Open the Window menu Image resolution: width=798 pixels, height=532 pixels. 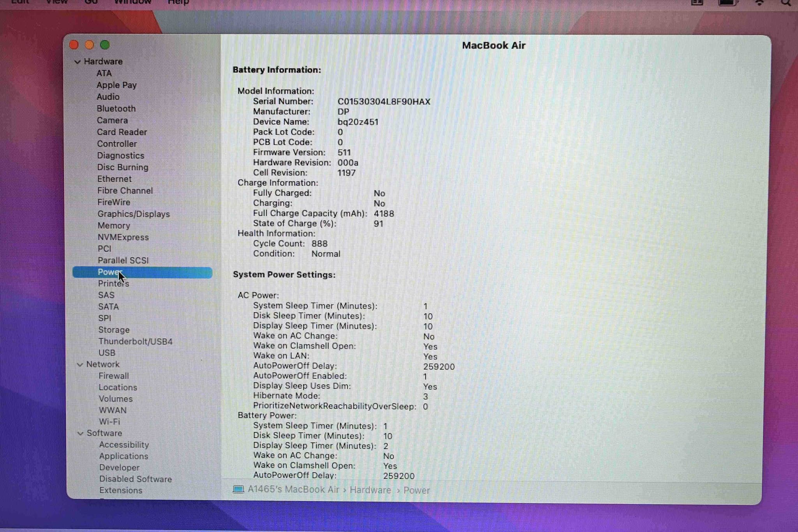pyautogui.click(x=132, y=2)
